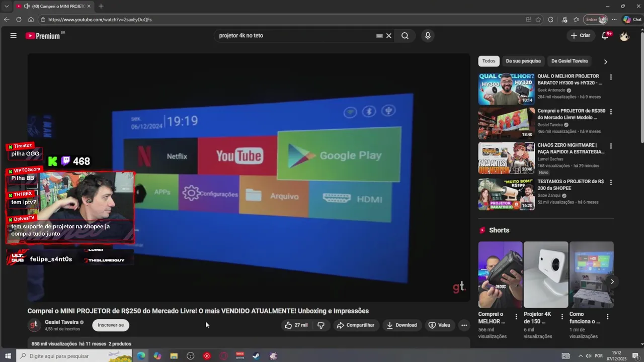644x362 pixels.
Task: Open HY300 vs HY320 video thumbnail
Action: 506,89
